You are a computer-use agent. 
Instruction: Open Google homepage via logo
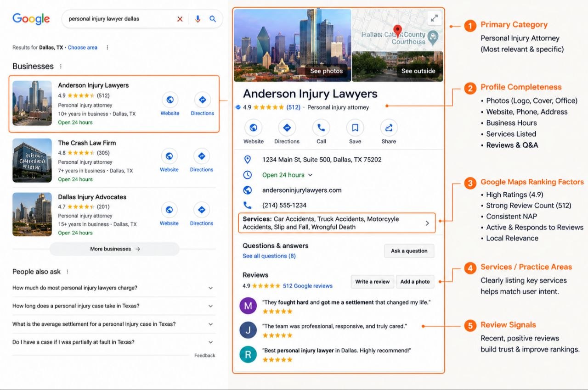(x=31, y=19)
